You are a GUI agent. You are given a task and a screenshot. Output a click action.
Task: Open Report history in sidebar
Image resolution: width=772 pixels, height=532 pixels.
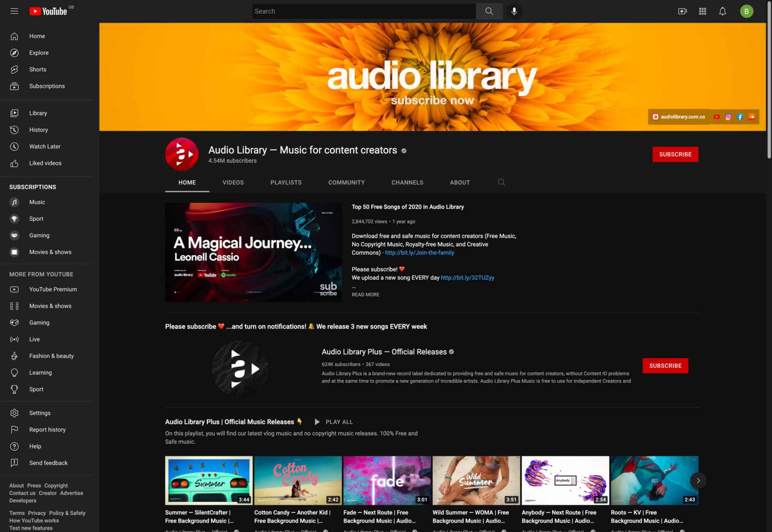(x=47, y=429)
